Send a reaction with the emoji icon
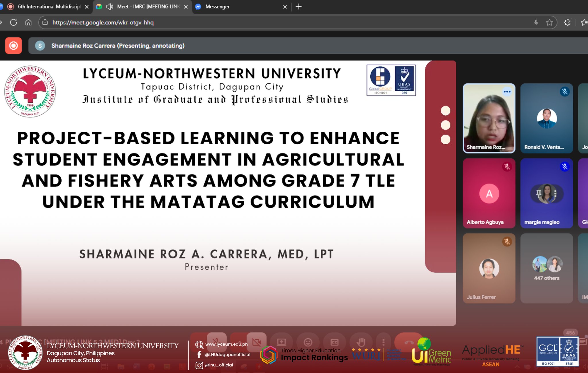The width and height of the screenshot is (588, 373). [308, 342]
